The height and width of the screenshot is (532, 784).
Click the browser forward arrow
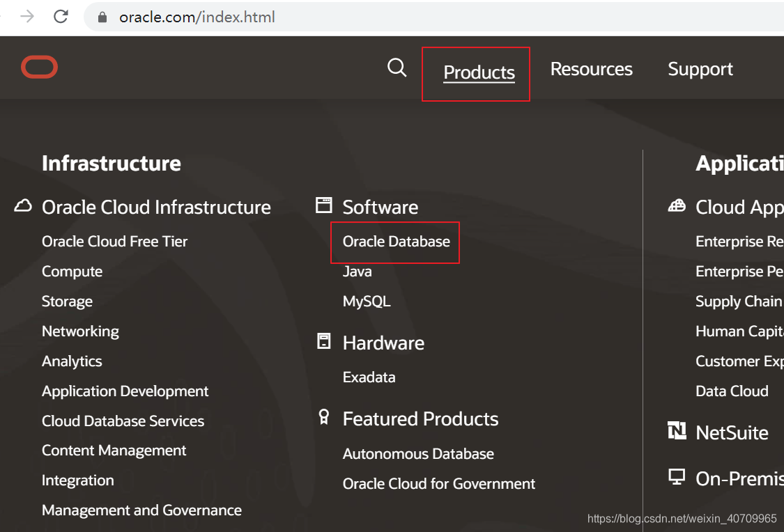[x=27, y=17]
